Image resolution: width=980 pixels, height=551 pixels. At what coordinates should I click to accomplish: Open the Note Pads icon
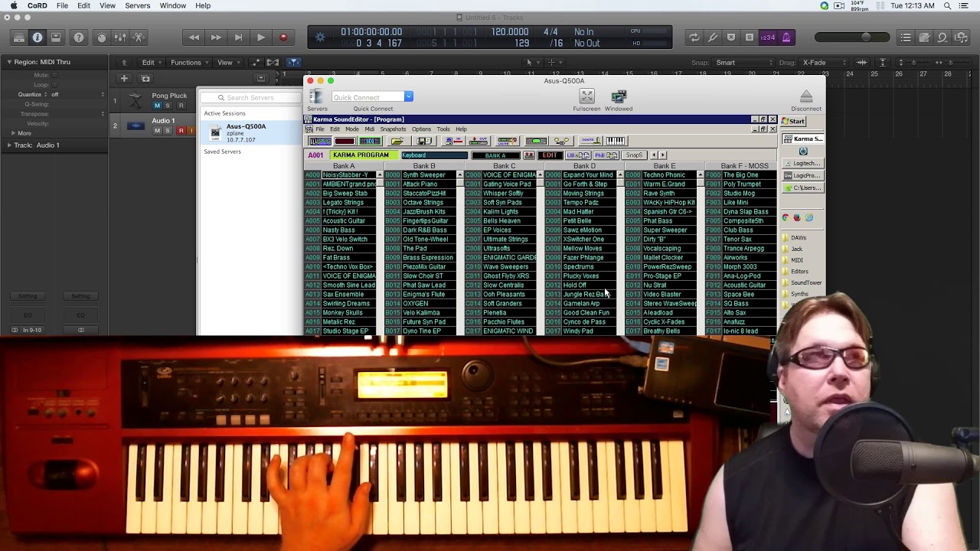click(924, 37)
